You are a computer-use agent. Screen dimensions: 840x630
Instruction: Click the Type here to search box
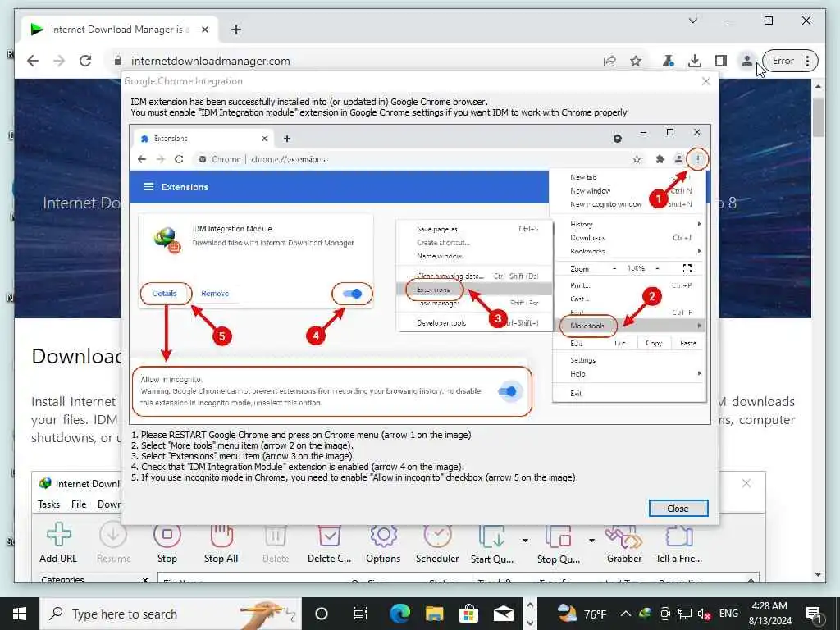pyautogui.click(x=171, y=614)
